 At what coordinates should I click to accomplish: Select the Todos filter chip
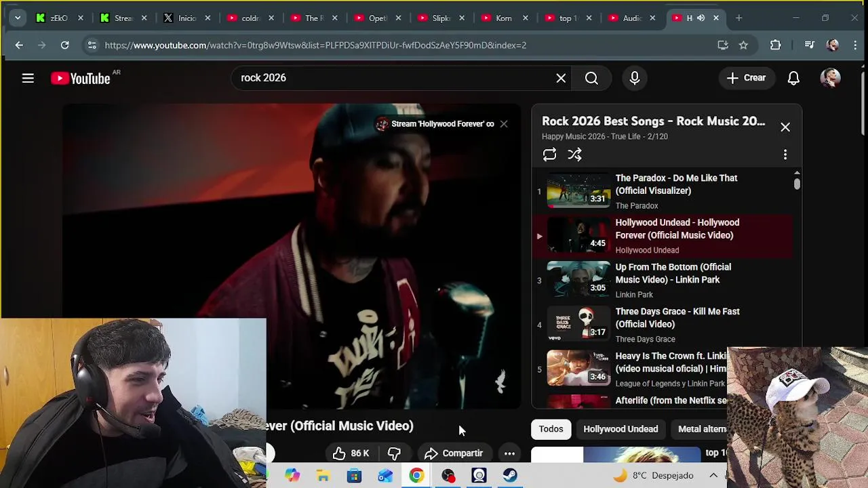click(x=551, y=429)
